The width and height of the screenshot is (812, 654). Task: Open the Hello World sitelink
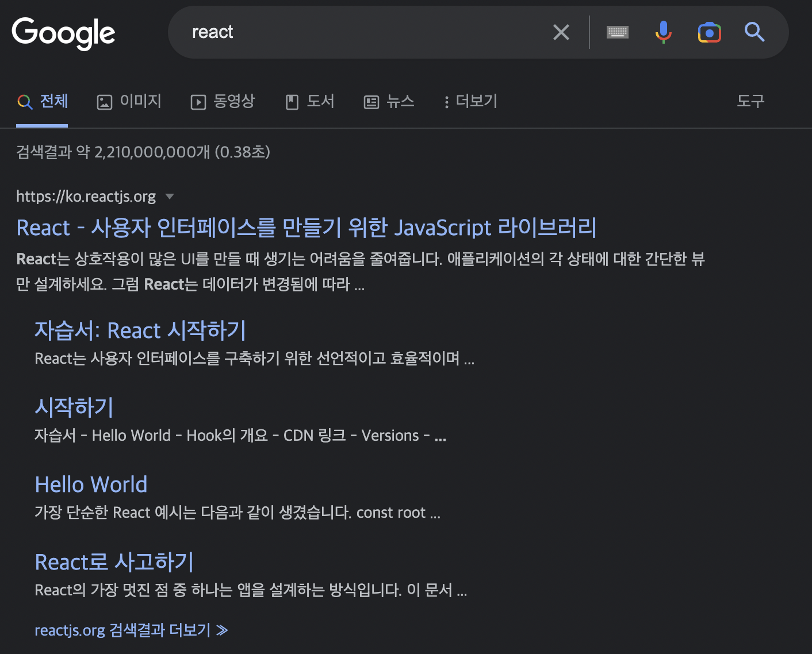(91, 484)
